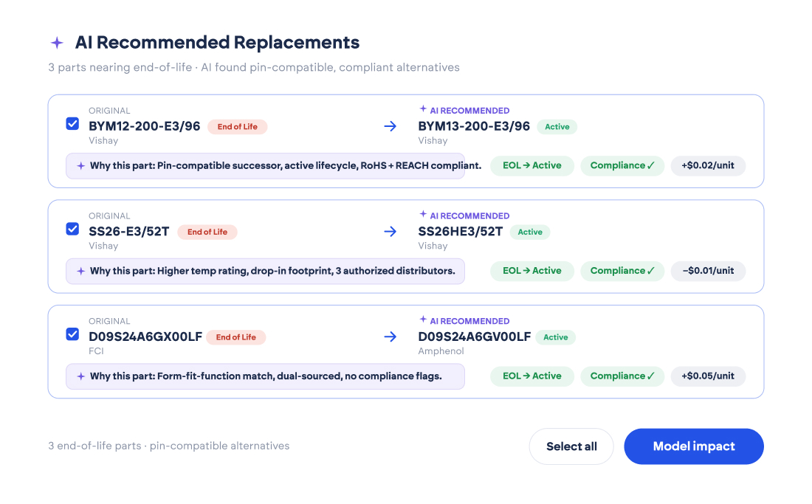The width and height of the screenshot is (812, 504).
Task: Click sparkle icon in Pin-compatible successor explanation
Action: pyautogui.click(x=80, y=165)
